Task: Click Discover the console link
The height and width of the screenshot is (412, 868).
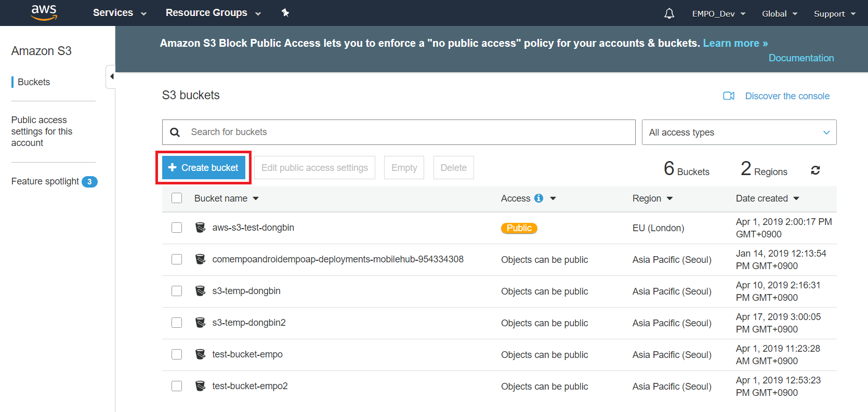Action: point(787,96)
